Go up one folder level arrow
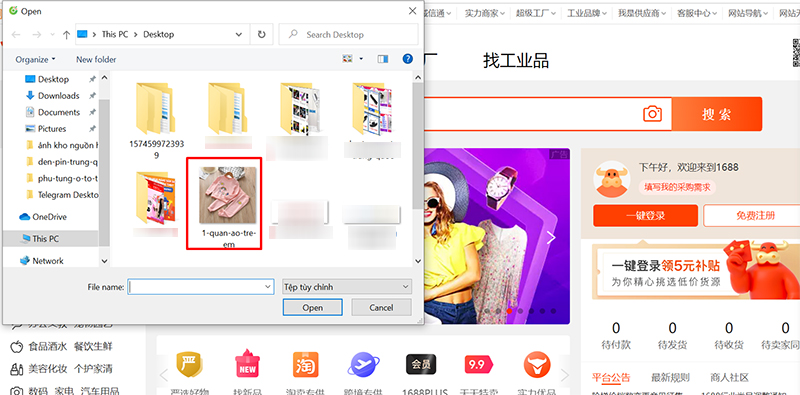Image resolution: width=800 pixels, height=395 pixels. [66, 35]
